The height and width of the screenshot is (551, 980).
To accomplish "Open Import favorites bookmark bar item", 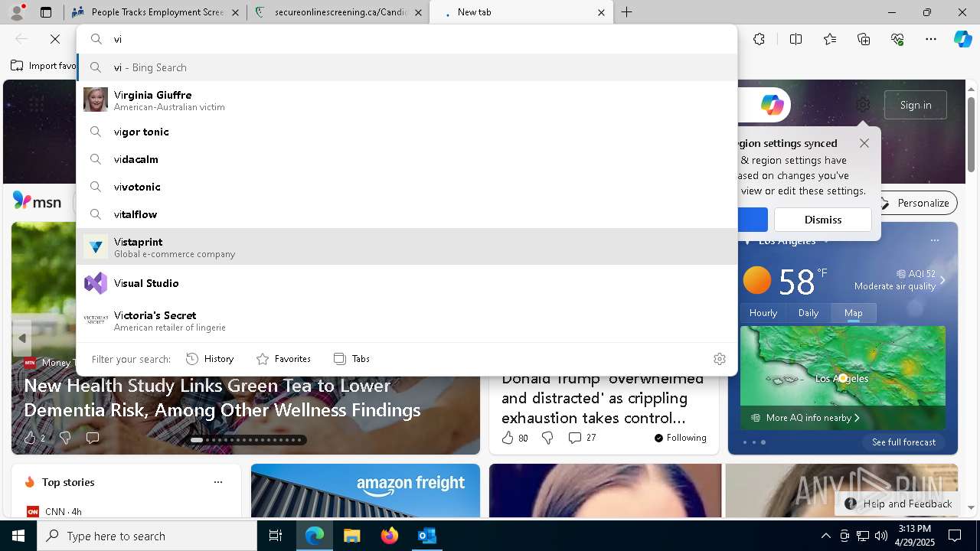I will click(44, 66).
